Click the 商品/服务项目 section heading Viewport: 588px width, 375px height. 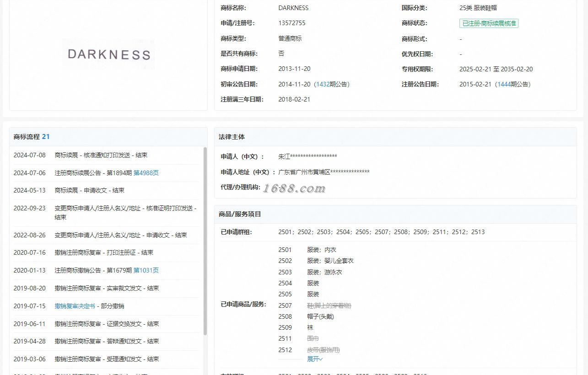[x=240, y=214]
